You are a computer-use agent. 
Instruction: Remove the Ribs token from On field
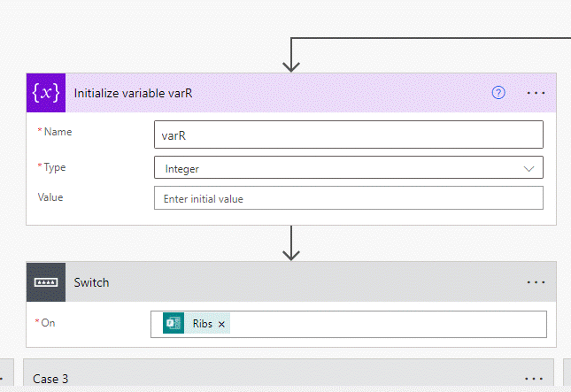221,325
